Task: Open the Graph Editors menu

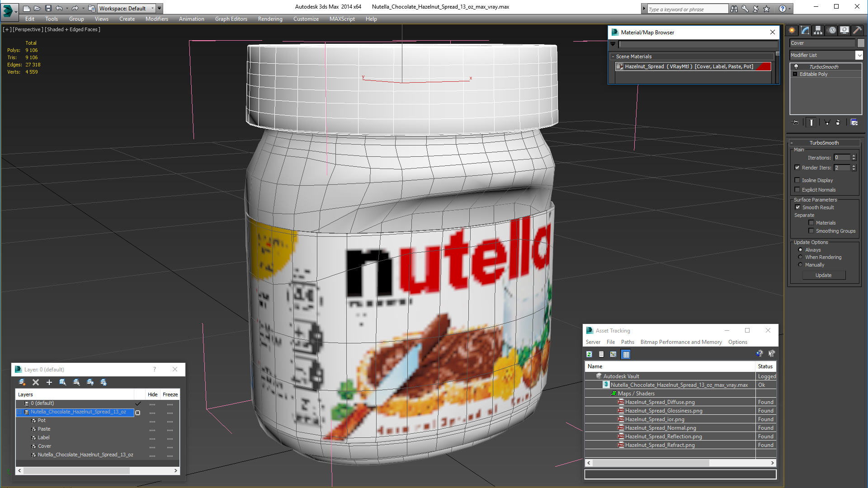Action: [231, 19]
